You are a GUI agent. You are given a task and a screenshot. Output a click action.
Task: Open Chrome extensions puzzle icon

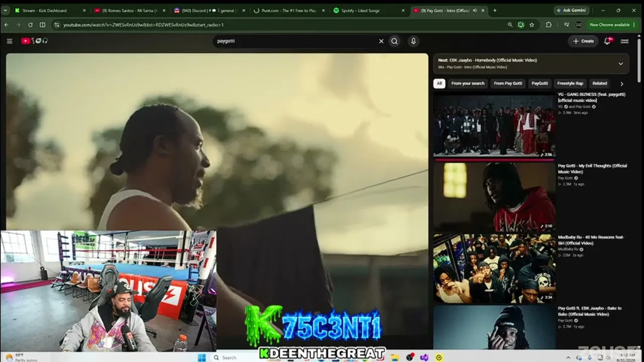(548, 25)
